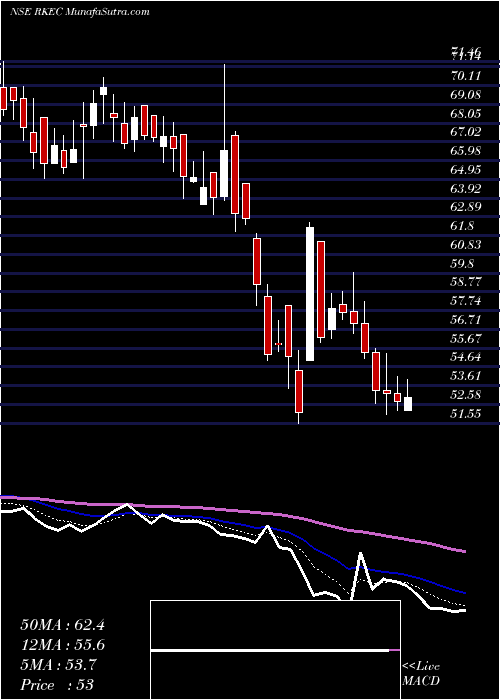This screenshot has height=700, width=500.
Task: Click the 62.89 price axis label
Action: coord(466,207)
